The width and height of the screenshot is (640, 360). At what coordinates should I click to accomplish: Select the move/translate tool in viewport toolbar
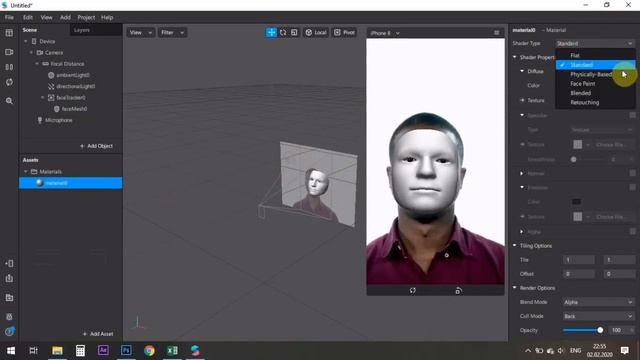pos(271,33)
